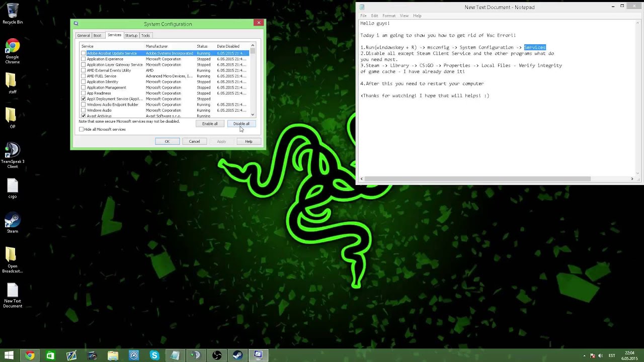This screenshot has width=644, height=362.
Task: Uncheck AppX Deployment Service checkbox
Action: tap(83, 99)
